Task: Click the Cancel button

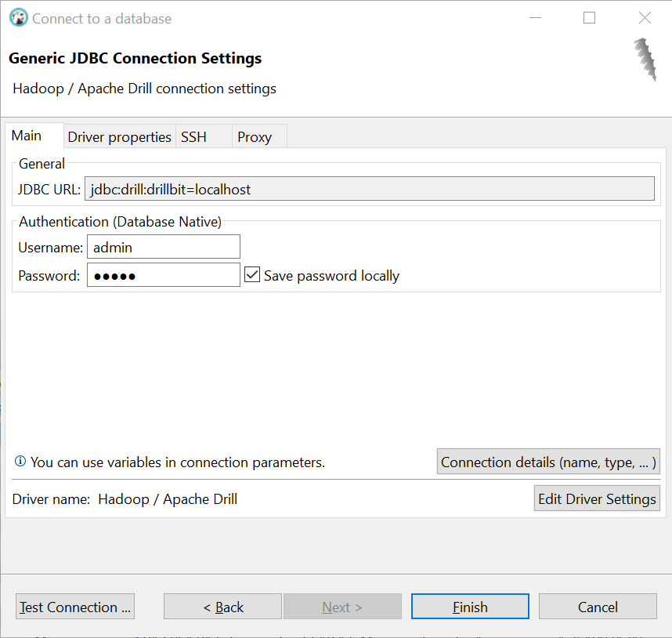Action: tap(598, 606)
